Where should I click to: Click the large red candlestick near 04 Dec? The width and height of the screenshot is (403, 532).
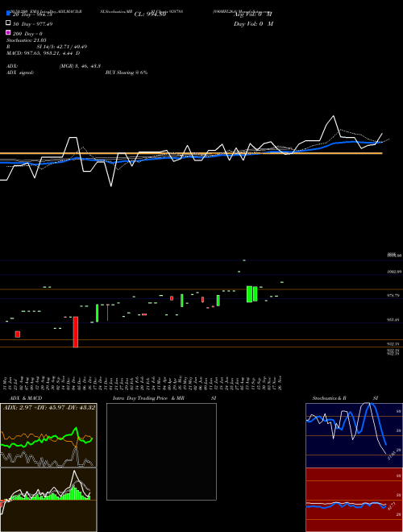[75, 332]
